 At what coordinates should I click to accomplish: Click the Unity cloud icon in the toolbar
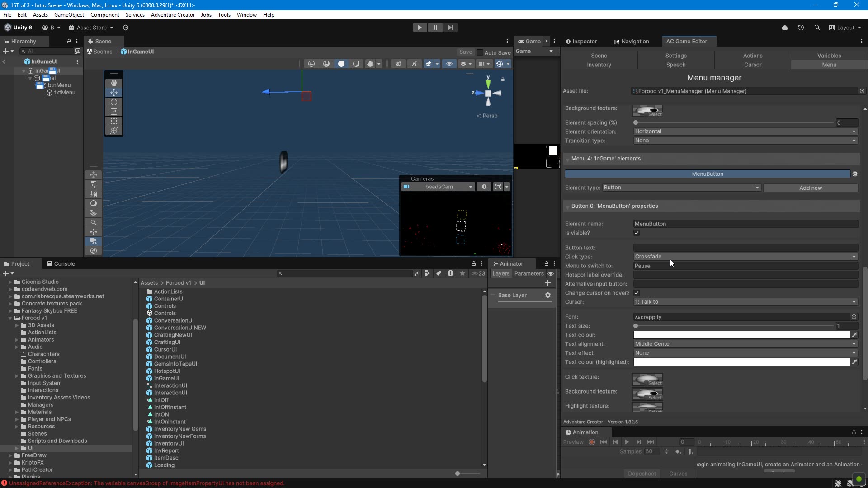coord(785,28)
